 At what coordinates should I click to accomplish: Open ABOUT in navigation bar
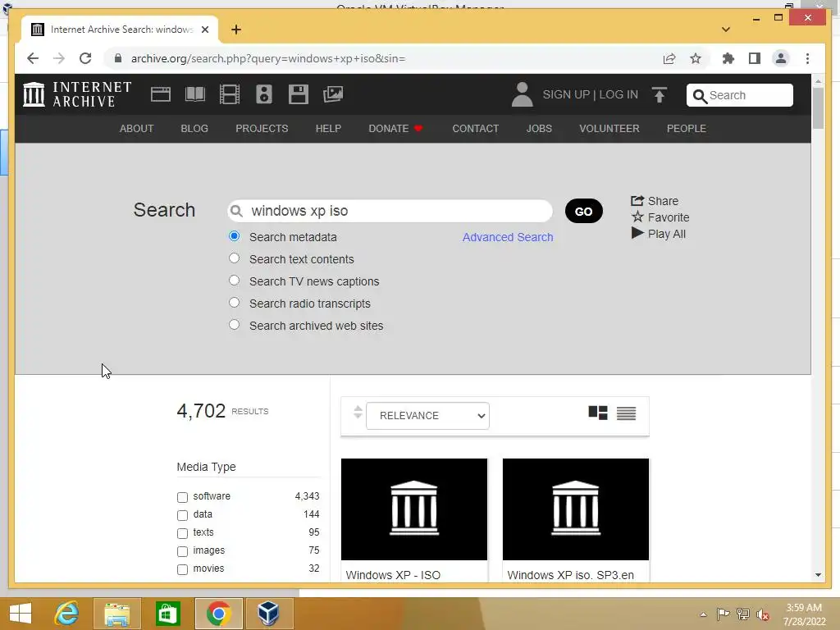pyautogui.click(x=137, y=129)
